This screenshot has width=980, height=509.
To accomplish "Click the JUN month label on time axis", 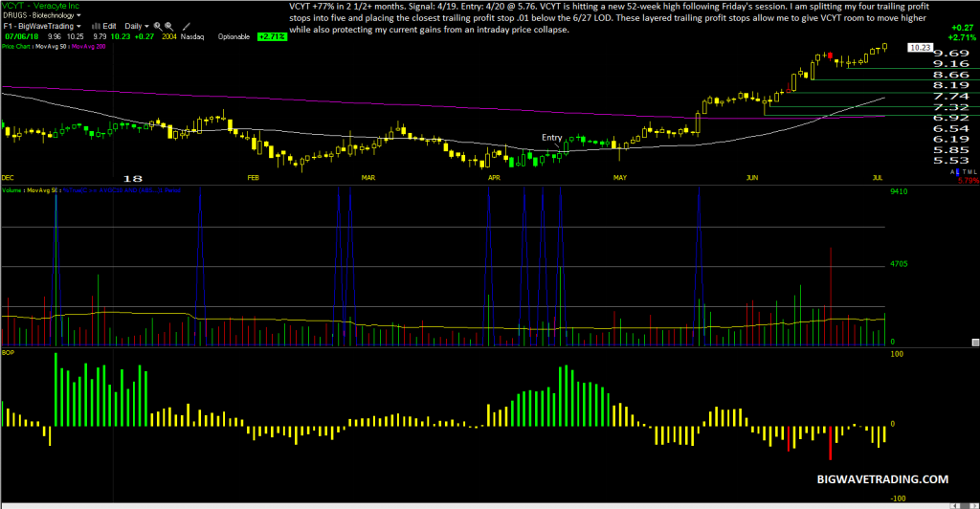I will [x=752, y=178].
